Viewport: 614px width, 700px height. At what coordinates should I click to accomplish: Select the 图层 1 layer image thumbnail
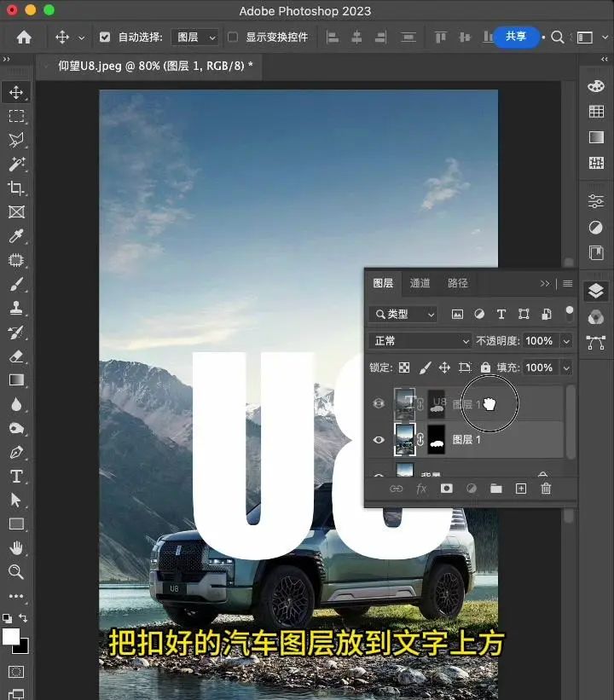pyautogui.click(x=404, y=440)
